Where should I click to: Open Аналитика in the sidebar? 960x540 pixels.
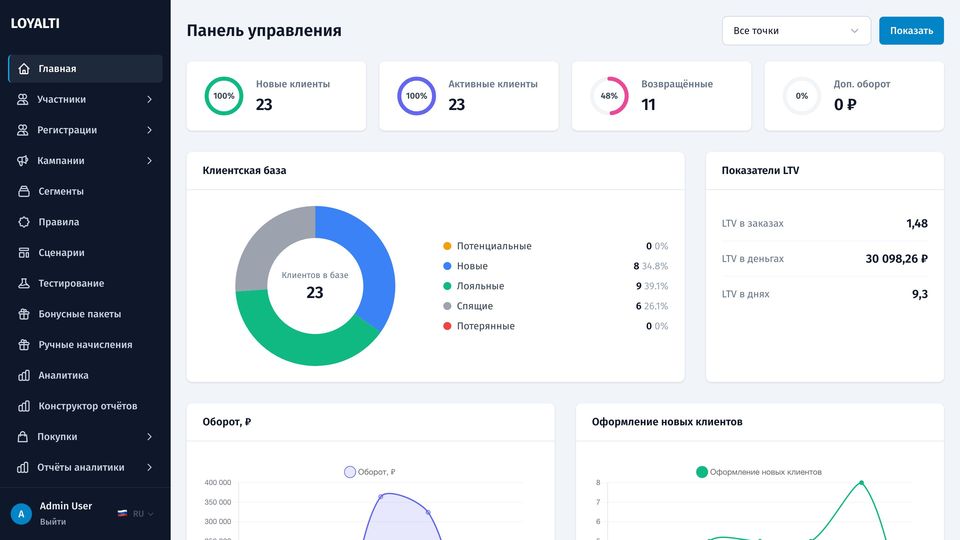point(85,375)
